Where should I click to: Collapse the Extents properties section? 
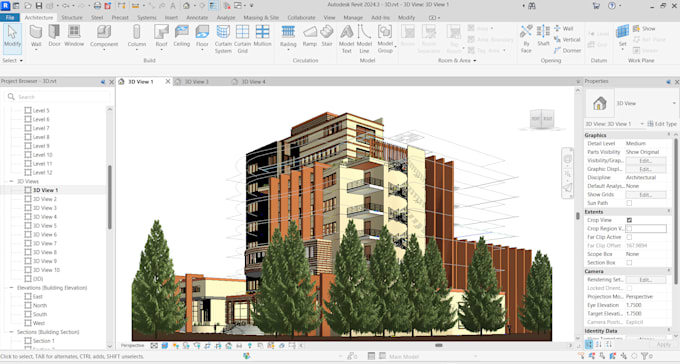pyautogui.click(x=668, y=211)
